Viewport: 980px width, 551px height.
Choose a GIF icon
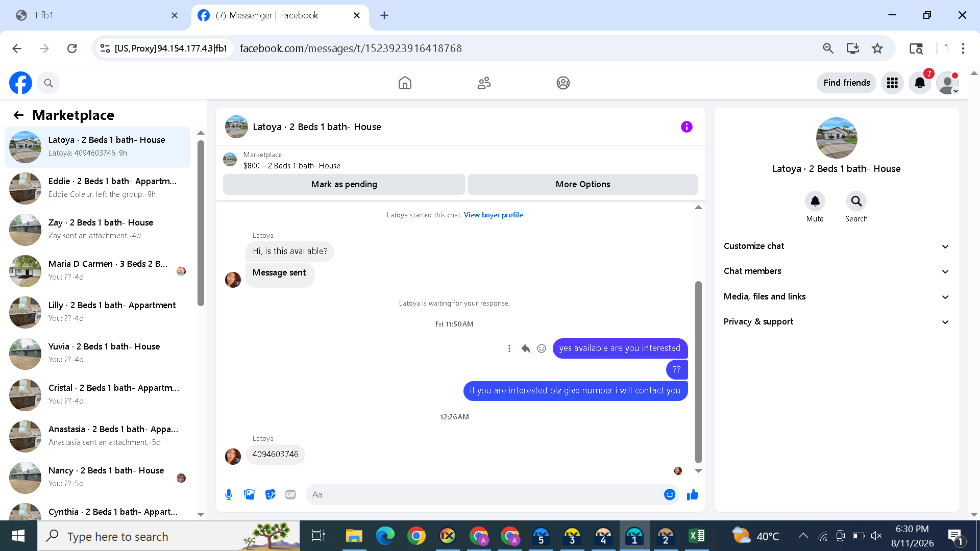pos(290,494)
